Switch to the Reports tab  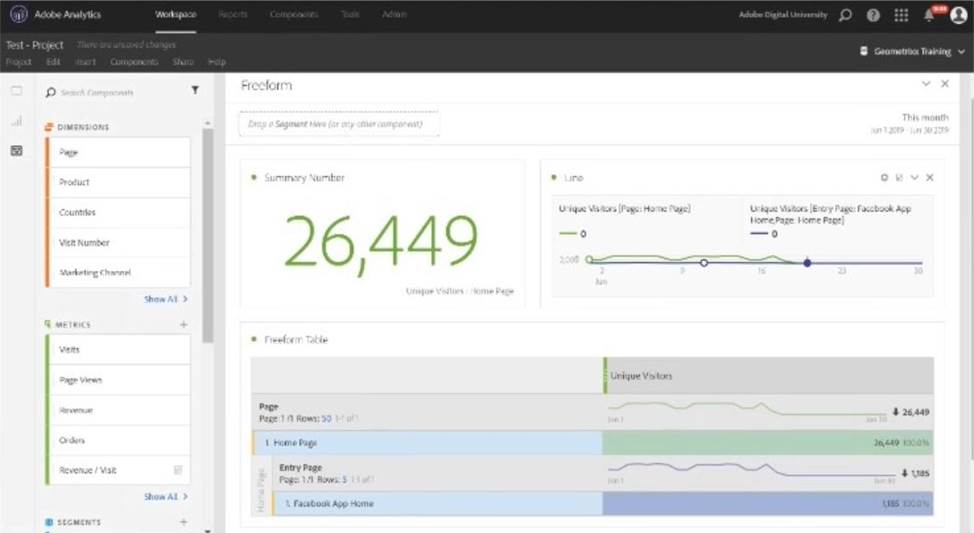coord(233,14)
